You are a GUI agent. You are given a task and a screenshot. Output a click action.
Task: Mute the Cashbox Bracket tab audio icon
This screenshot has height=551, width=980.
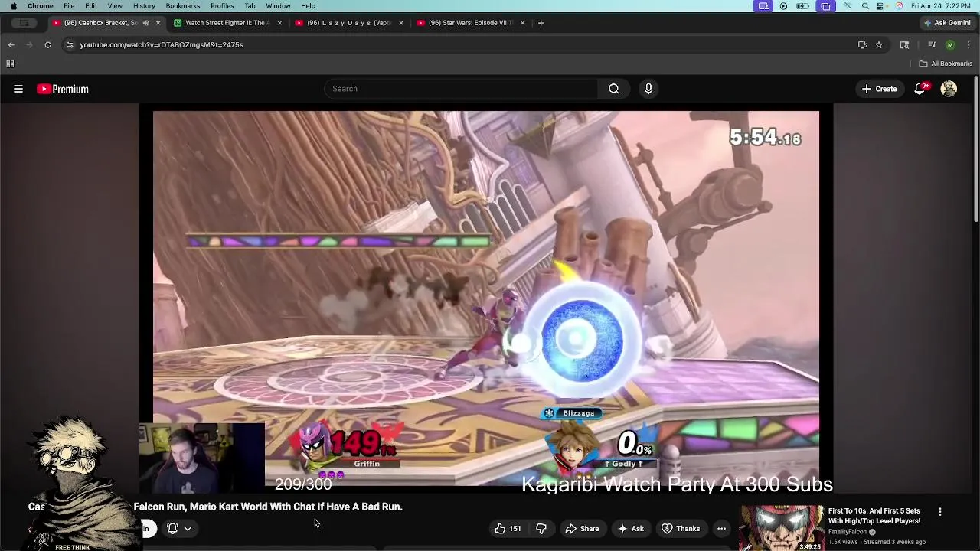145,23
